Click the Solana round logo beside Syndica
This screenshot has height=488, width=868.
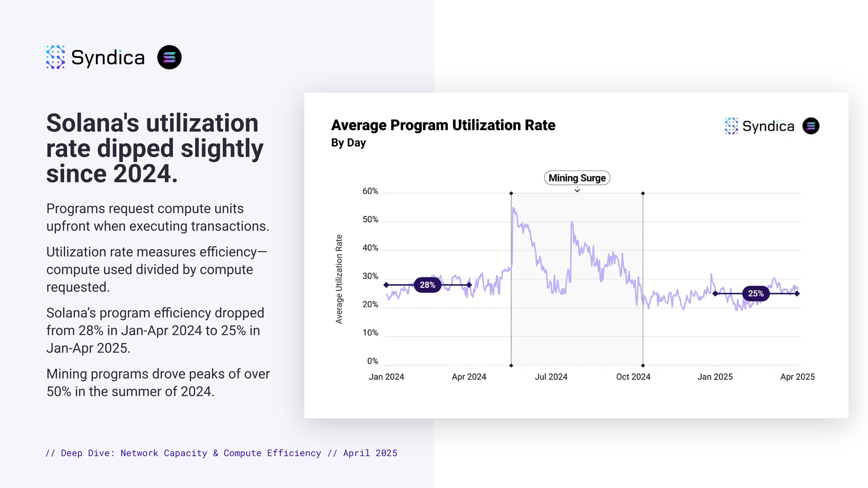point(169,57)
